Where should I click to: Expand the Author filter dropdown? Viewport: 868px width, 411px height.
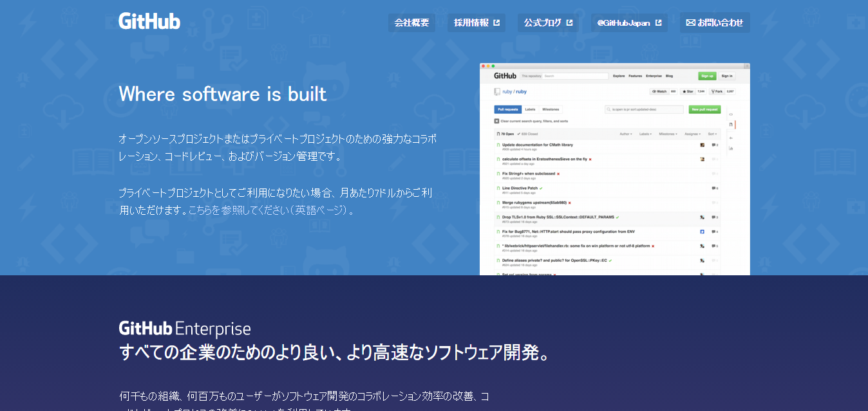(625, 134)
